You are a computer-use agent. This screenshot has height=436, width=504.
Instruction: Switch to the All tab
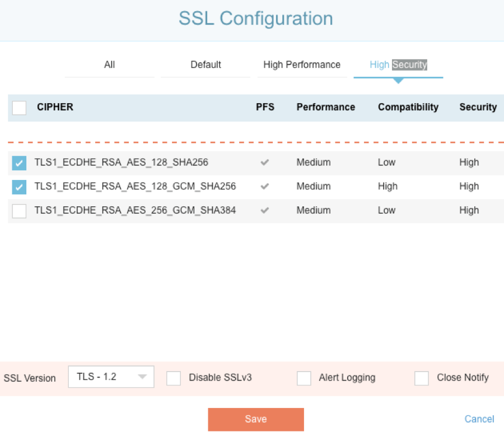(x=109, y=65)
